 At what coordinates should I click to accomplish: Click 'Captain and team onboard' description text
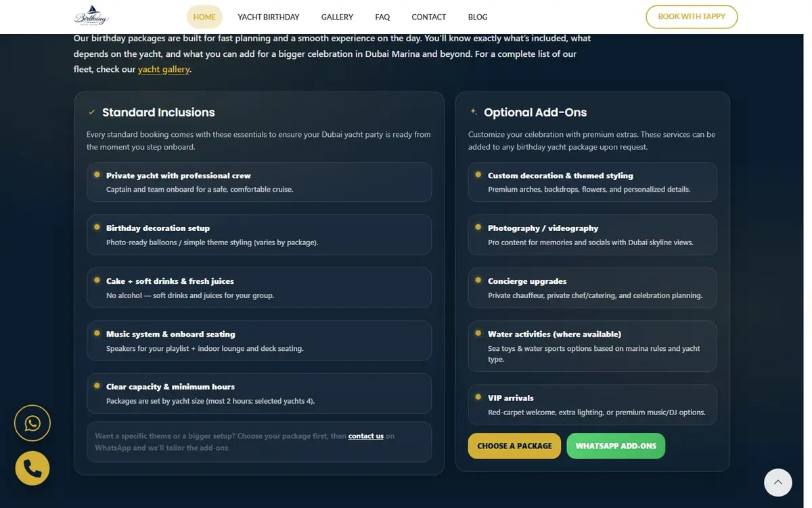200,190
